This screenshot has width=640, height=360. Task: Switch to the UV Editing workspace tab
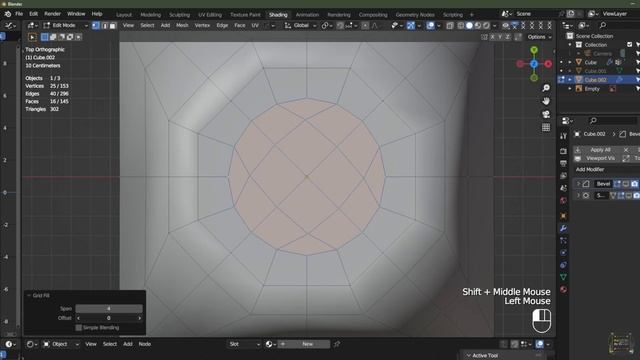tap(210, 15)
